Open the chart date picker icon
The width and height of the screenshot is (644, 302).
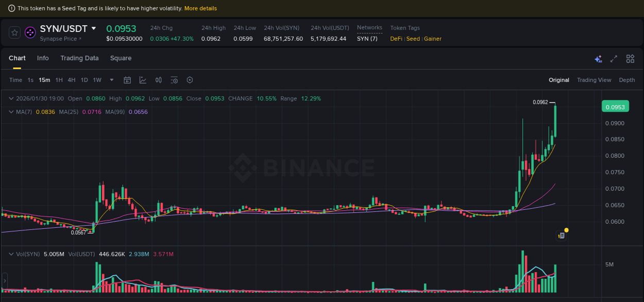127,80
